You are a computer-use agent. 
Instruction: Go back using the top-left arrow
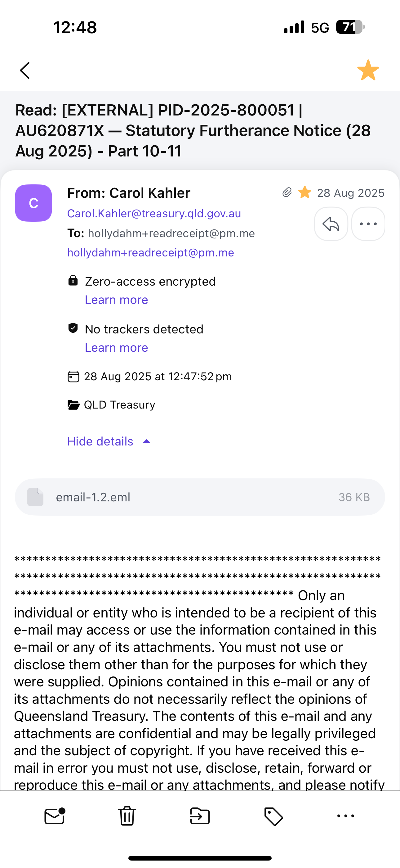click(x=24, y=70)
